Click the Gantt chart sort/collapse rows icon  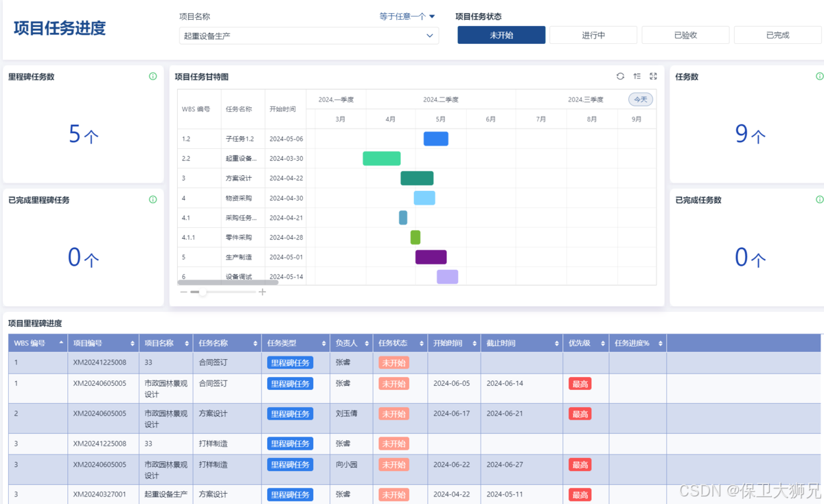(637, 76)
